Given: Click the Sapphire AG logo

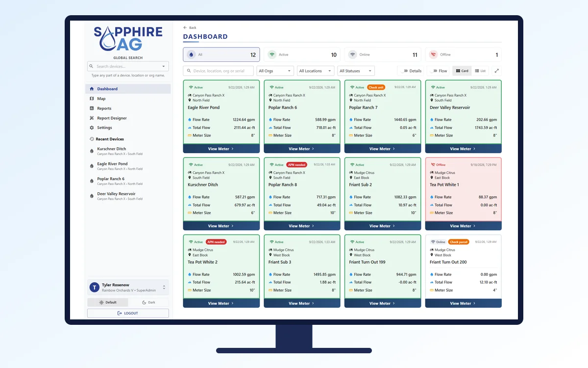Looking at the screenshot, I should pyautogui.click(x=128, y=39).
